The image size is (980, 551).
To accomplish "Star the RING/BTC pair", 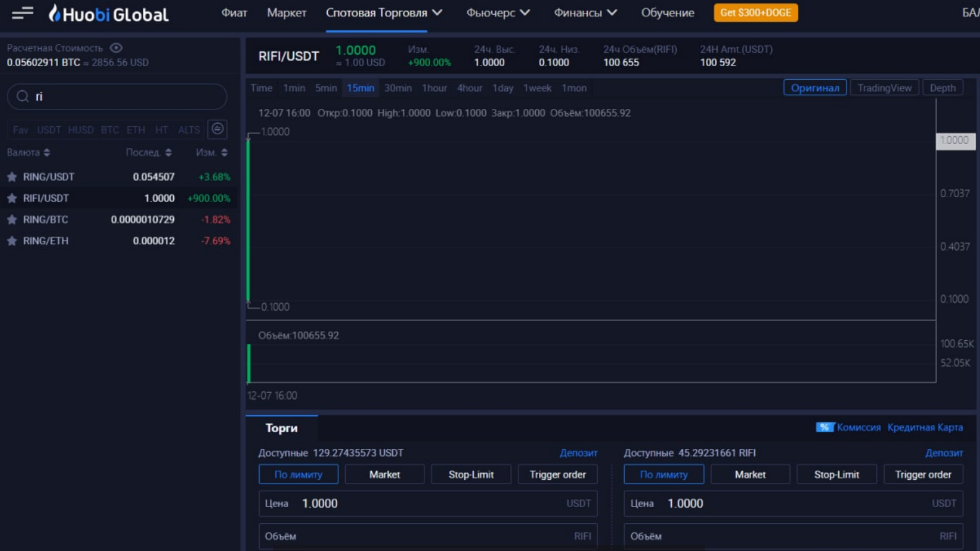I will 12,220.
